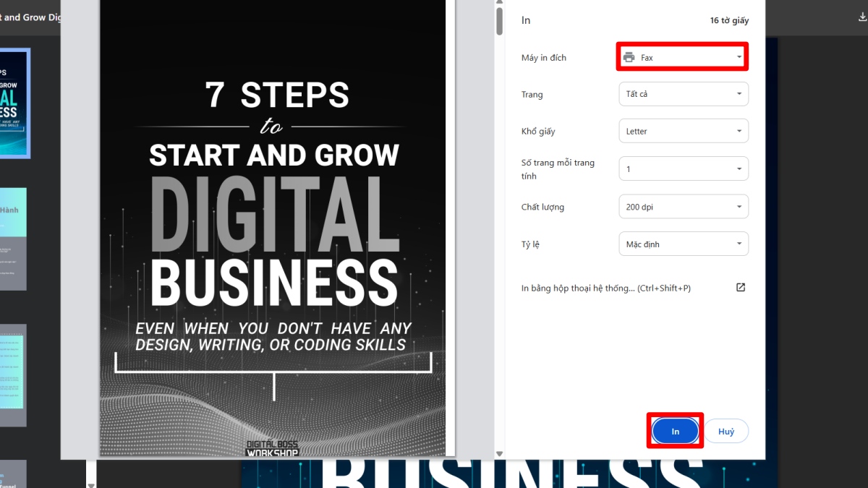The height and width of the screenshot is (488, 868).
Task: Click the external-link icon beside system dialog
Action: (x=741, y=288)
